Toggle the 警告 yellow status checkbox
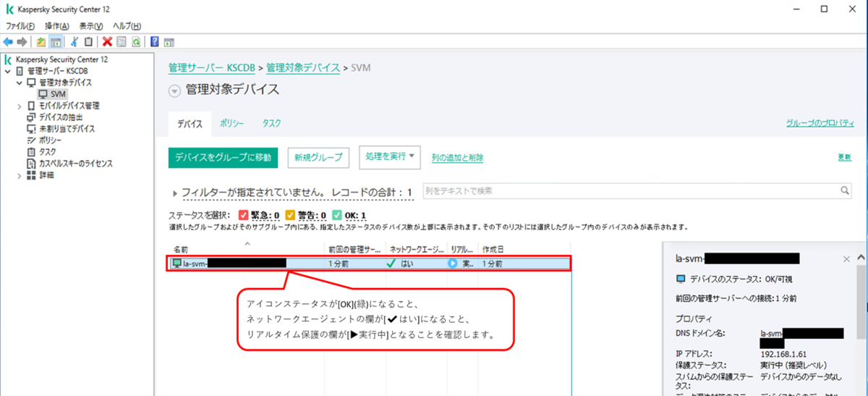This screenshot has height=396, width=868. click(290, 215)
